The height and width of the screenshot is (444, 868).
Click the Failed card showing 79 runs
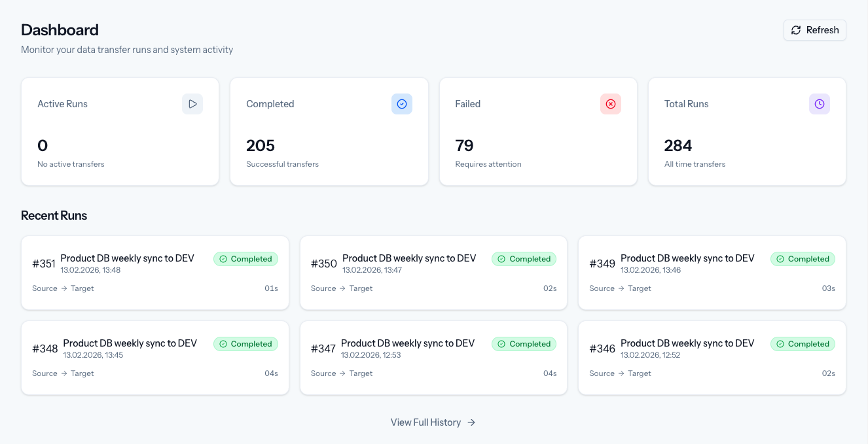pos(538,131)
